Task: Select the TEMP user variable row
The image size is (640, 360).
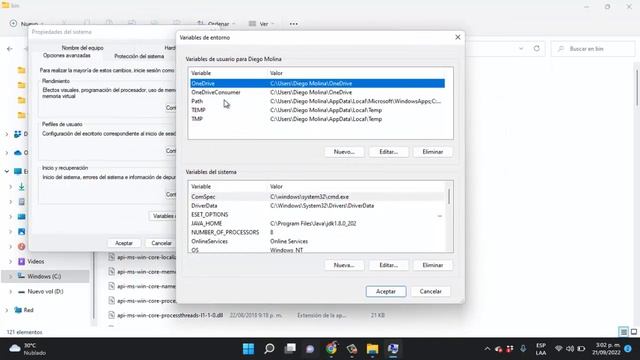Action: (x=318, y=110)
